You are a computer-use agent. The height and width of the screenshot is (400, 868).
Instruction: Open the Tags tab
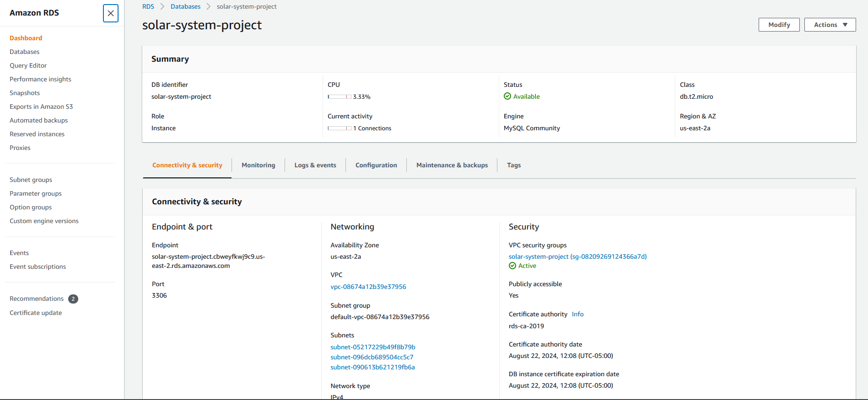point(514,165)
